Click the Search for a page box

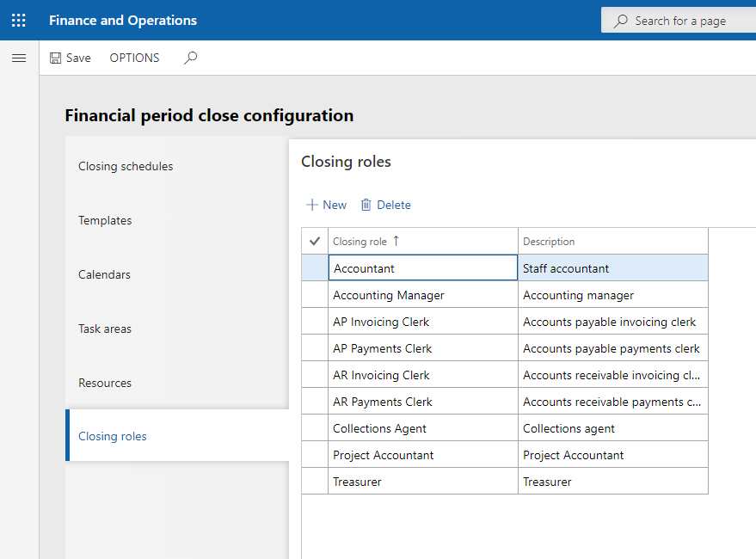point(679,21)
